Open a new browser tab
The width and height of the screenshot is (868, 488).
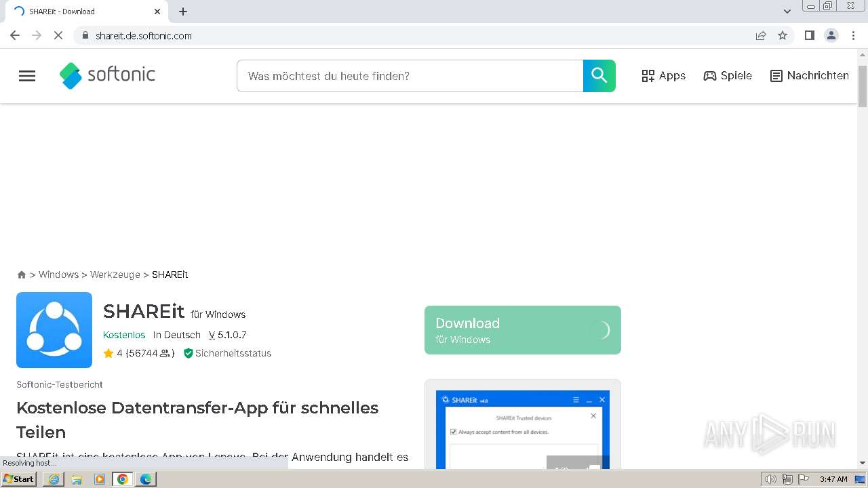click(x=183, y=12)
